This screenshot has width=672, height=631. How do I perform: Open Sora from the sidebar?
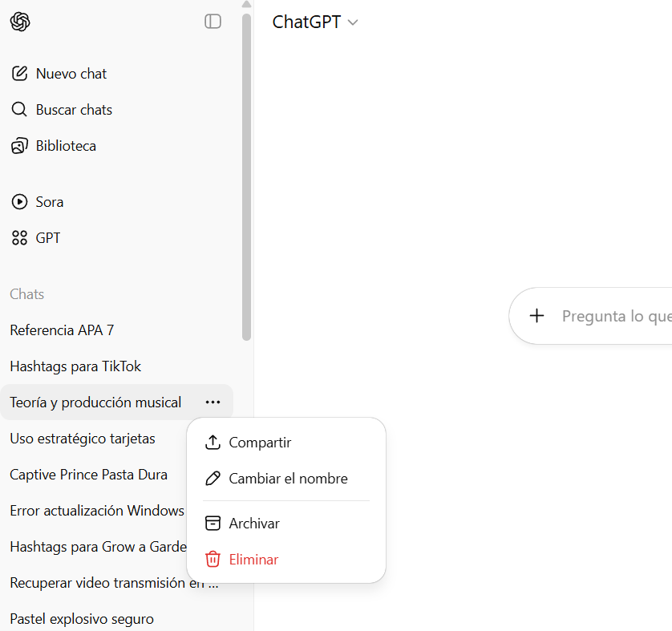pos(37,202)
